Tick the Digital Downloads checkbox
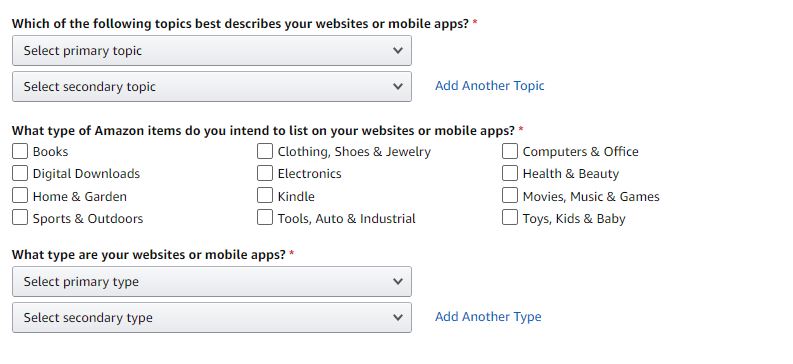 pyautogui.click(x=20, y=173)
